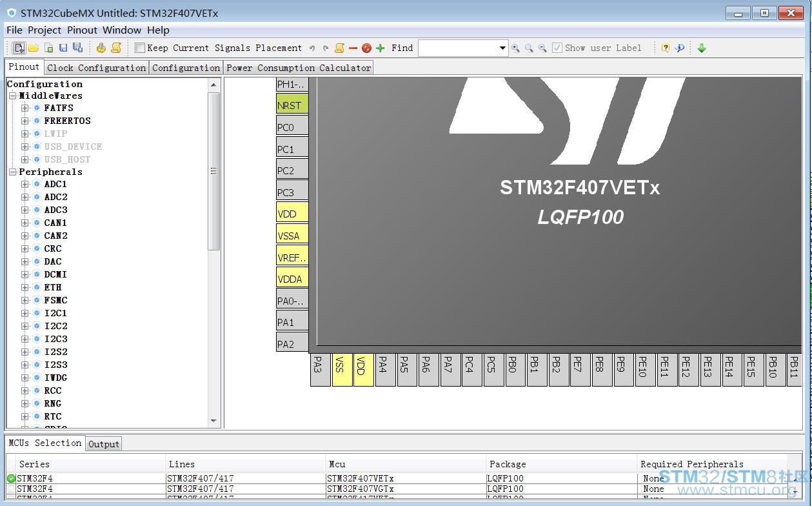Click the PC3 pin

coord(292,192)
